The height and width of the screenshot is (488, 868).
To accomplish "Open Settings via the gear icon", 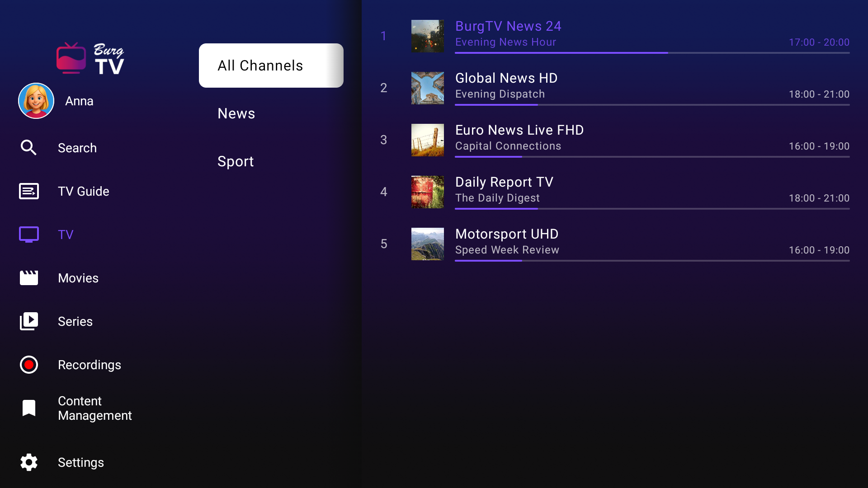I will pos(28,462).
